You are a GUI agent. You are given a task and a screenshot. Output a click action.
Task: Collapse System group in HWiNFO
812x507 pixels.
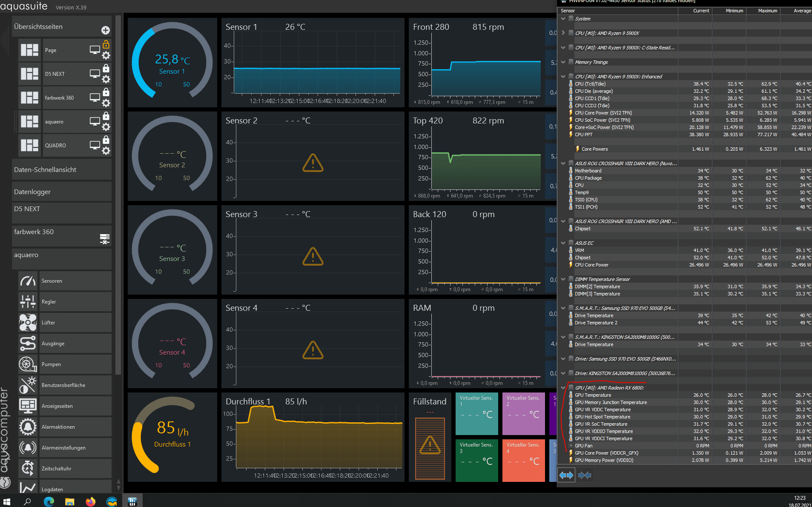coord(563,19)
